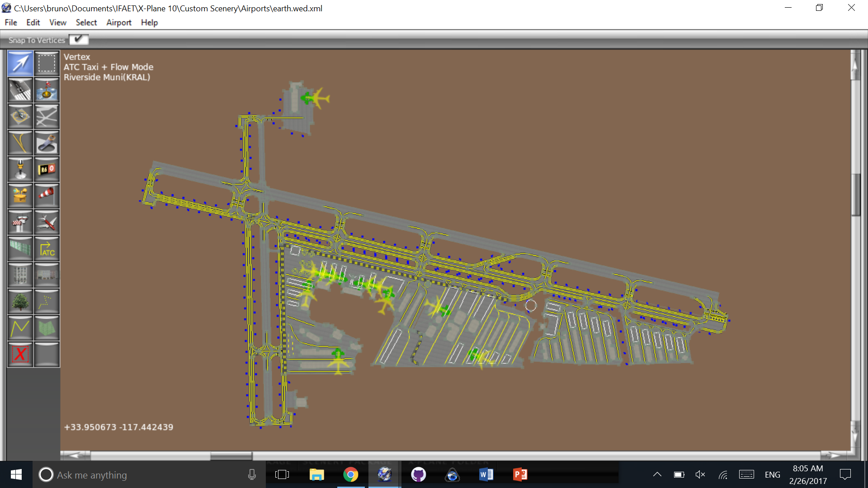Select the Ramp start airplane tool
Image resolution: width=868 pixels, height=488 pixels.
tap(47, 222)
